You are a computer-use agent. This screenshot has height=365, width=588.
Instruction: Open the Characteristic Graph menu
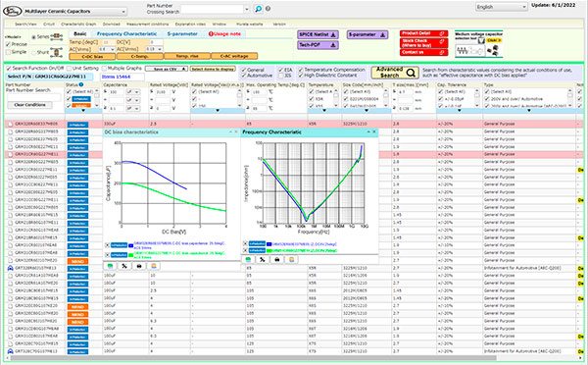[78, 24]
